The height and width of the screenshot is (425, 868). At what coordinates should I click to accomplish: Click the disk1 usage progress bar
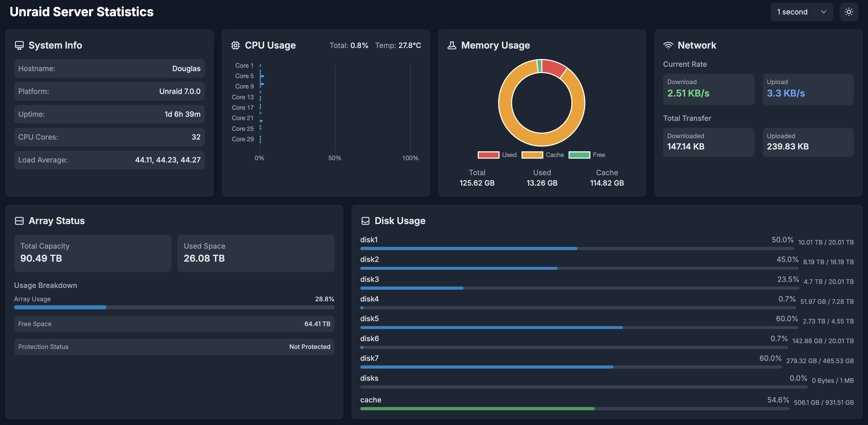pyautogui.click(x=577, y=248)
